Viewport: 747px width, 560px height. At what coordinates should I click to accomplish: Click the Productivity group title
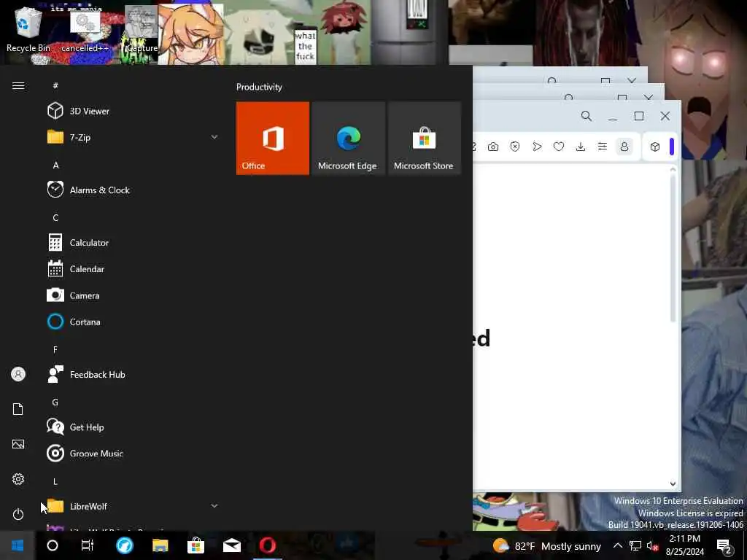tap(259, 87)
